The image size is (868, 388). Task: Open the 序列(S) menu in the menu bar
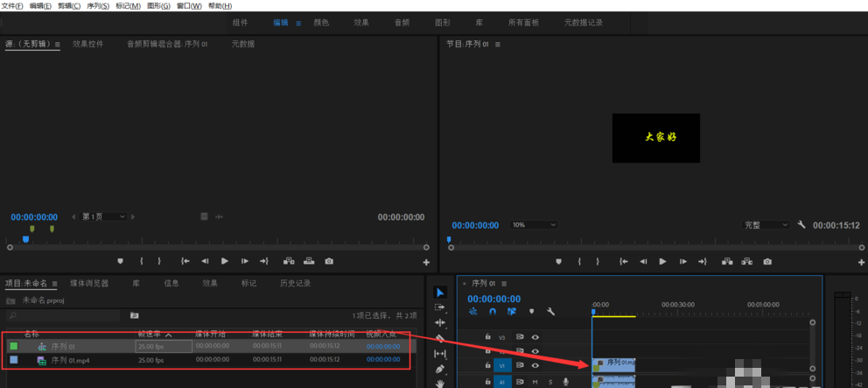click(x=98, y=6)
